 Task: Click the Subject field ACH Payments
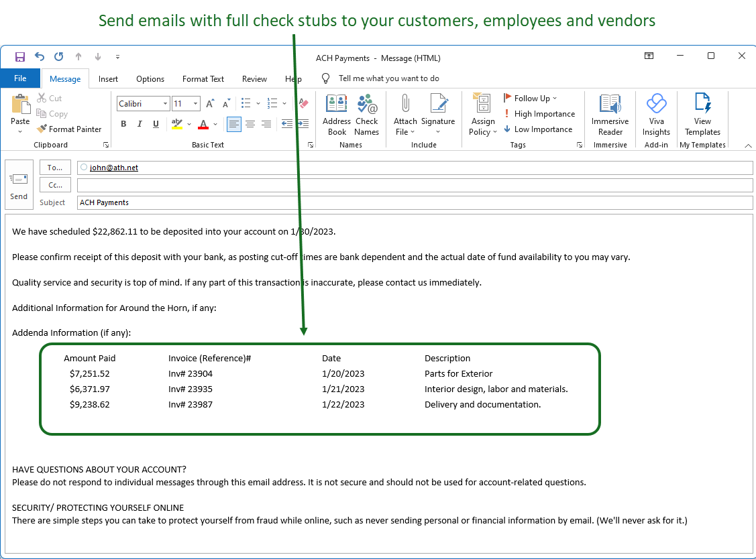(x=415, y=202)
